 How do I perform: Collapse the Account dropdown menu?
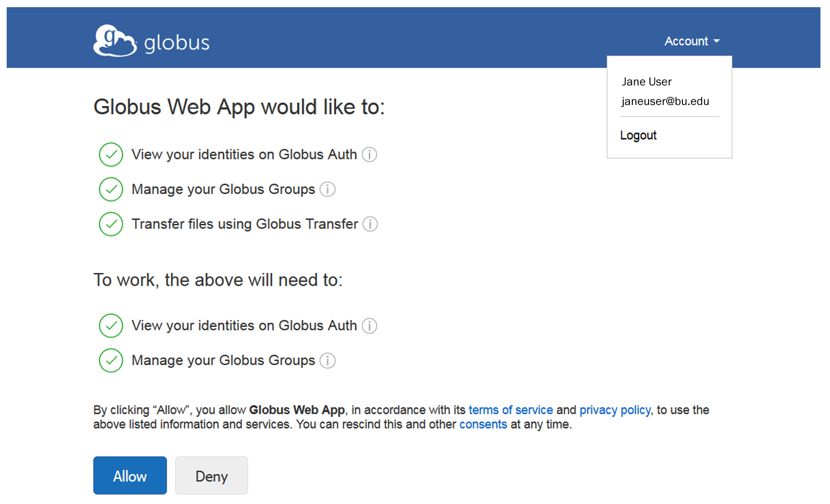pyautogui.click(x=692, y=42)
